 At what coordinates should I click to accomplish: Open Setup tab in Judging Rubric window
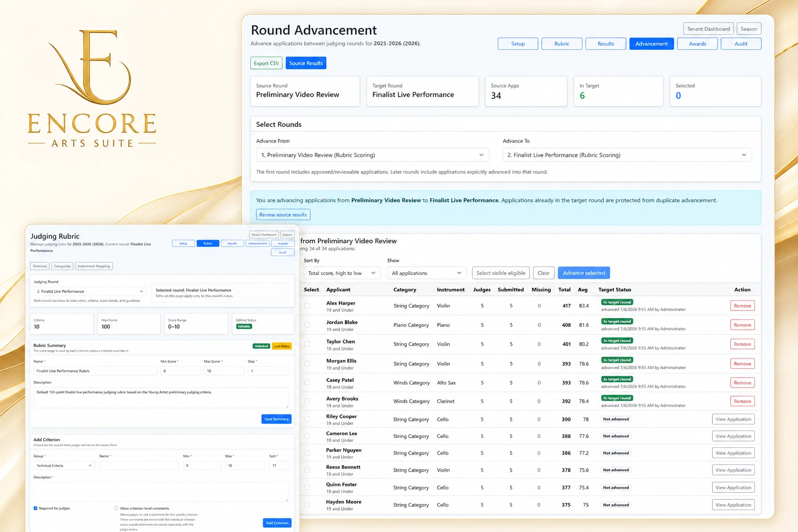(x=183, y=243)
